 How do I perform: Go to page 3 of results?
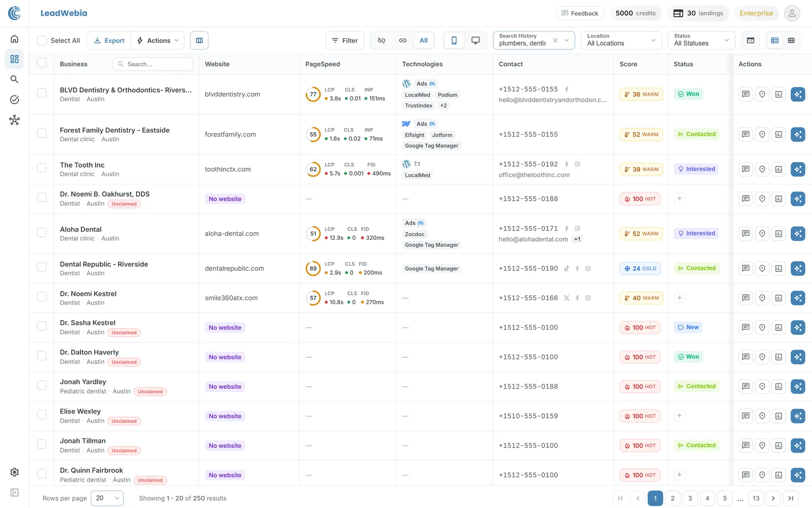tap(690, 498)
